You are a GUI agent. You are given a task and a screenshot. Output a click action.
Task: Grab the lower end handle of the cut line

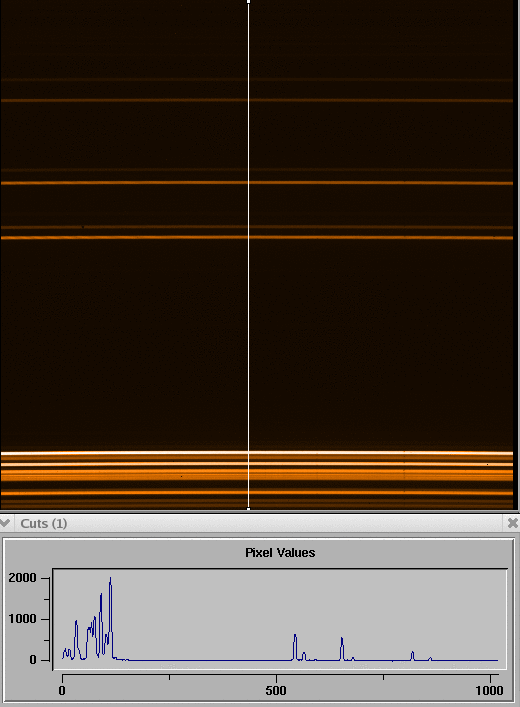coord(248,509)
